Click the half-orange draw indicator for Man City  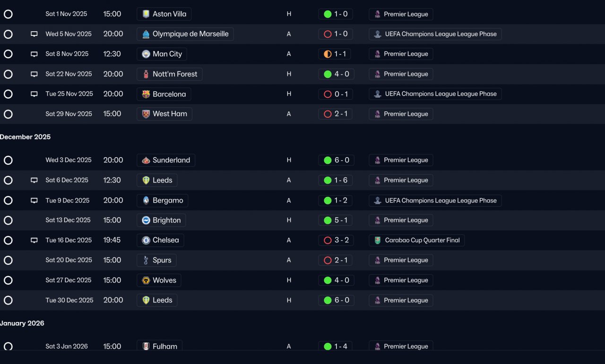coord(328,54)
